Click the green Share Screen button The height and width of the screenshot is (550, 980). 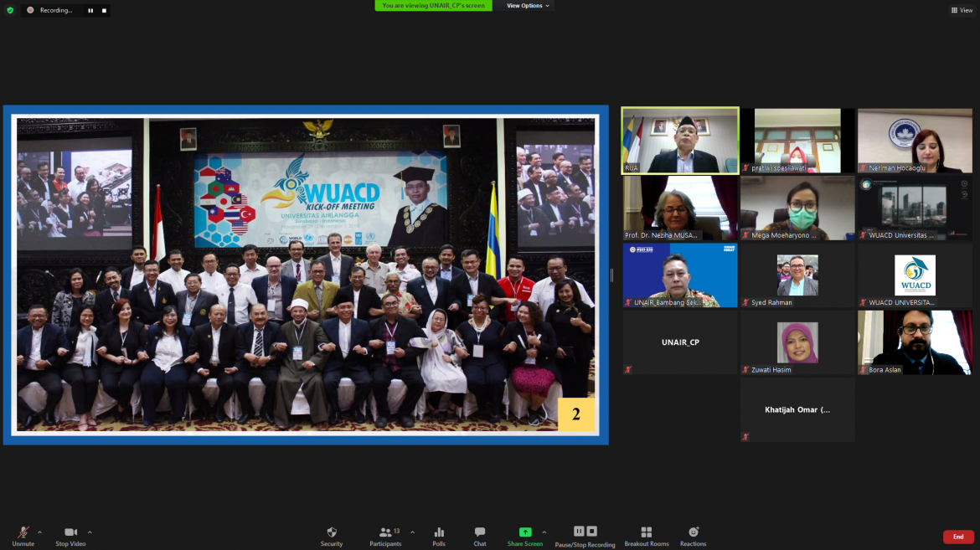point(525,537)
